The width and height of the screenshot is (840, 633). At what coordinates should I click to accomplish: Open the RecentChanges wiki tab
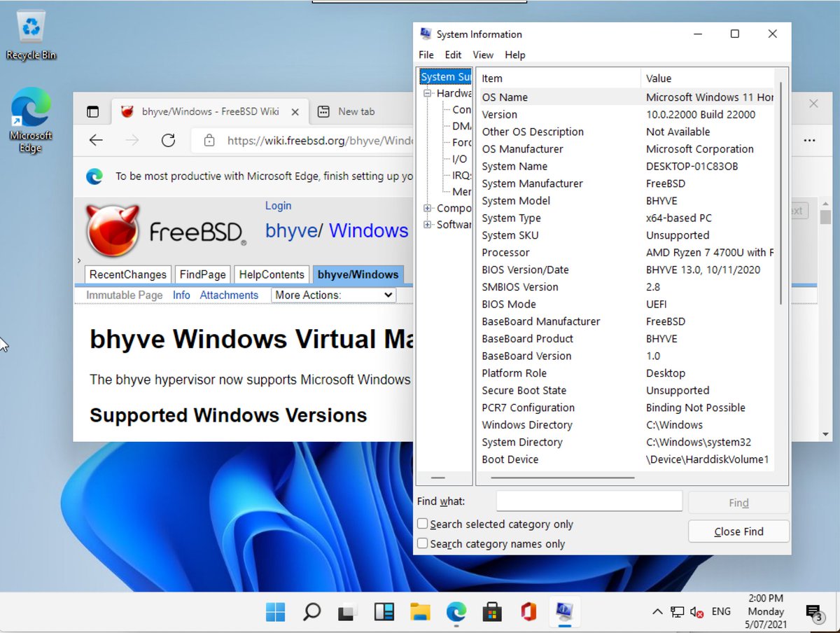(128, 274)
